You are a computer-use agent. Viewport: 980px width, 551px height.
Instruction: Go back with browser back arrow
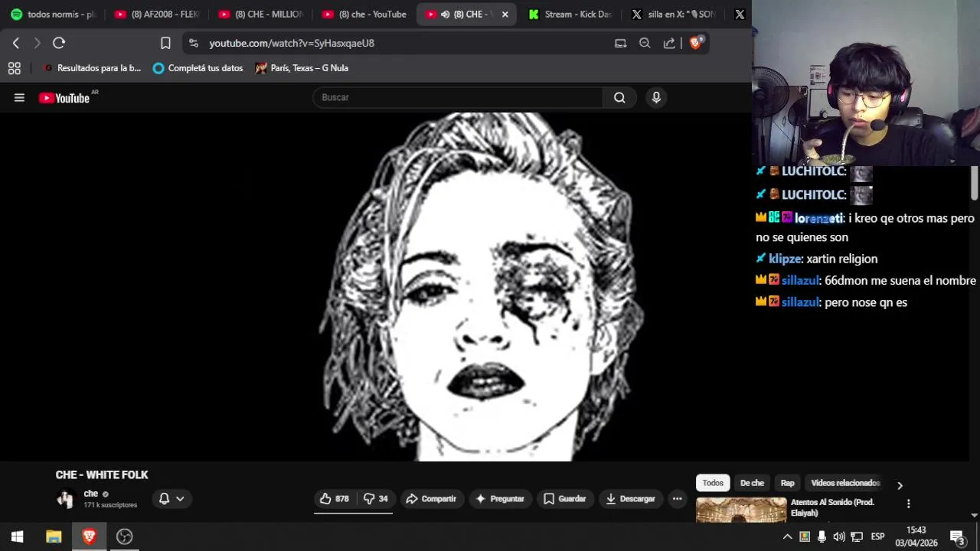tap(16, 43)
